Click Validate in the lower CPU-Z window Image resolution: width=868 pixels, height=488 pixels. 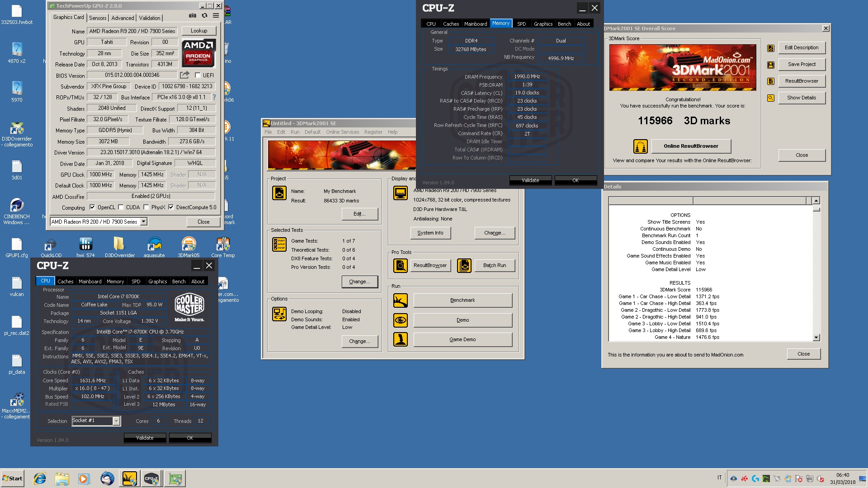(145, 438)
